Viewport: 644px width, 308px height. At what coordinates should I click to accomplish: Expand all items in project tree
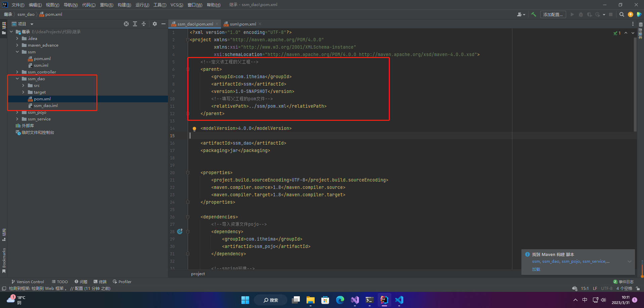pos(135,24)
